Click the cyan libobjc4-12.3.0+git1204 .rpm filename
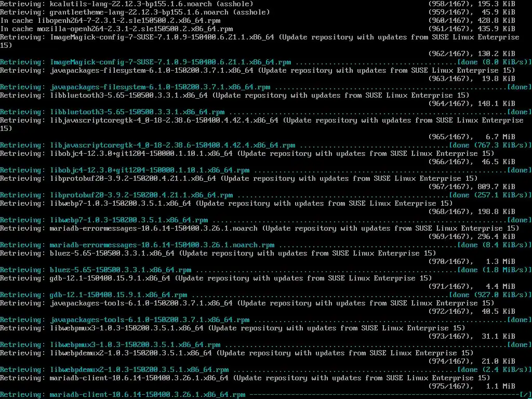This screenshot has height=399, width=532. click(x=150, y=170)
